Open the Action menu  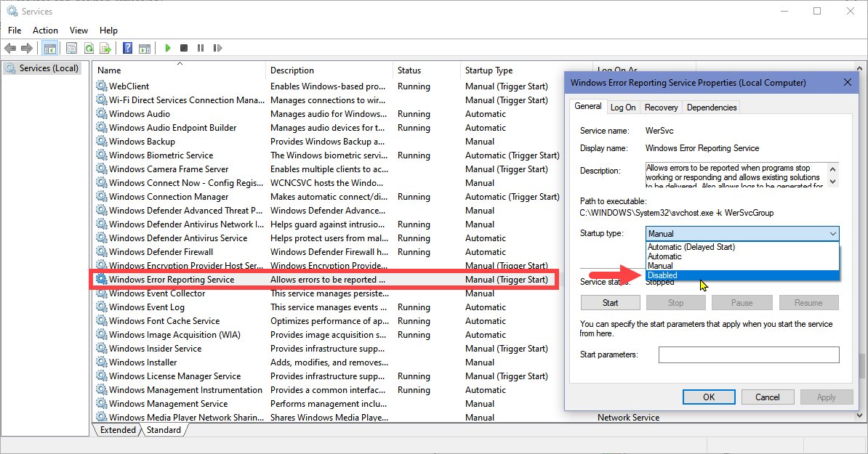[45, 31]
